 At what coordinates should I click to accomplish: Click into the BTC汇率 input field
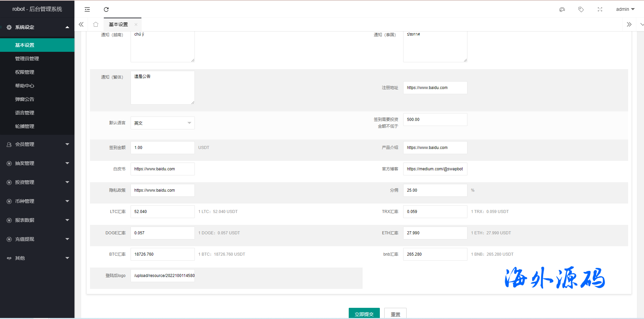(162, 254)
